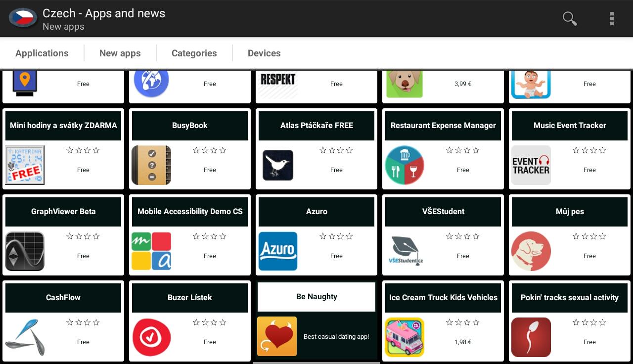Viewport: 633px width, 364px height.
Task: Tap the VŠEStudent graduation cap icon
Action: (x=405, y=251)
